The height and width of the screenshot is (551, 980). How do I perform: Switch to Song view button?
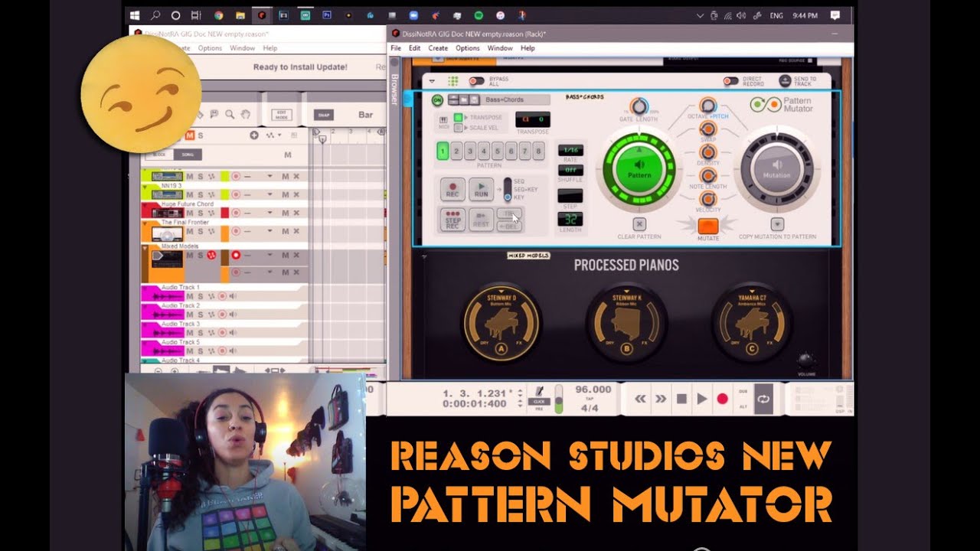[x=188, y=155]
